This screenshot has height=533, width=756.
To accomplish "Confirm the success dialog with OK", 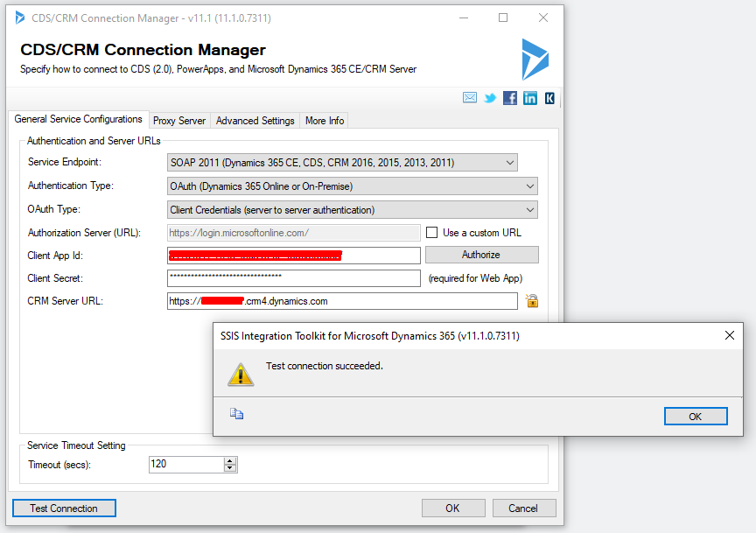I will (696, 417).
